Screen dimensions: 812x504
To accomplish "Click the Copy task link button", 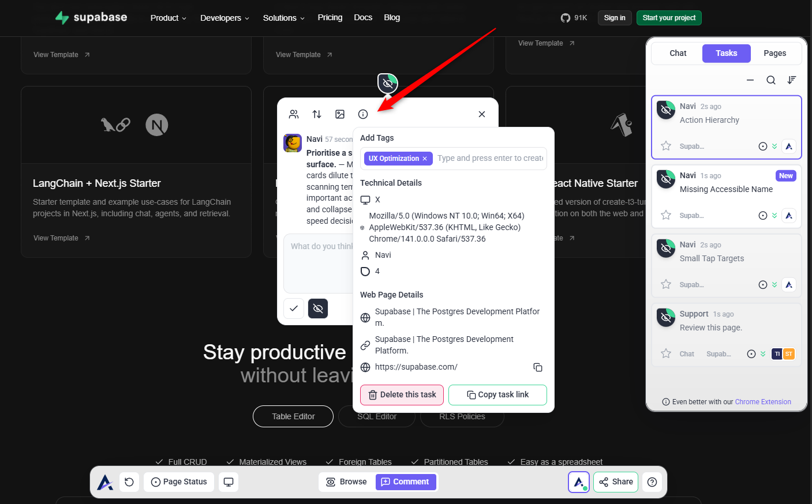I will click(497, 395).
